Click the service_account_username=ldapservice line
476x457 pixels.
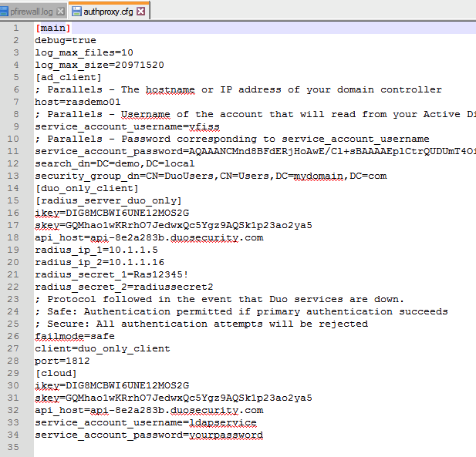146,422
